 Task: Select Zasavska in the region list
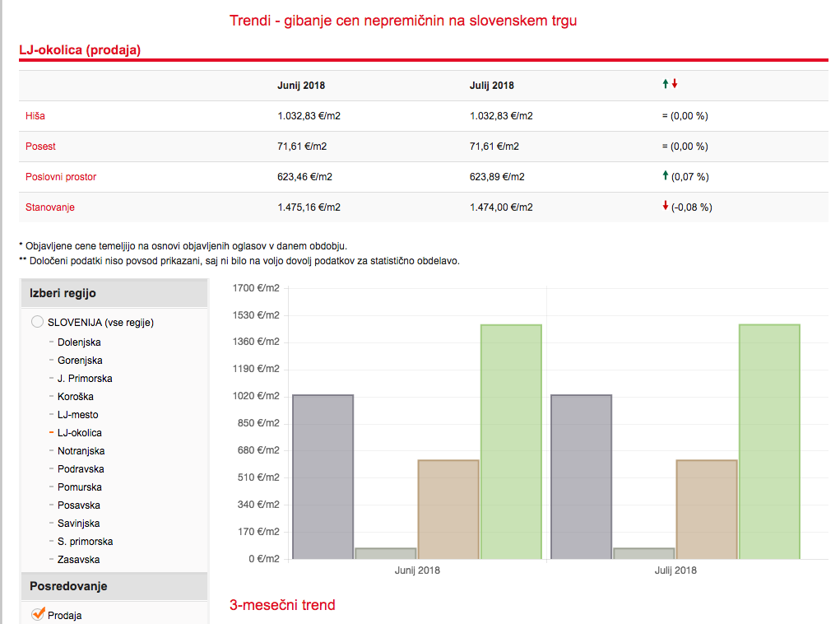coord(78,560)
